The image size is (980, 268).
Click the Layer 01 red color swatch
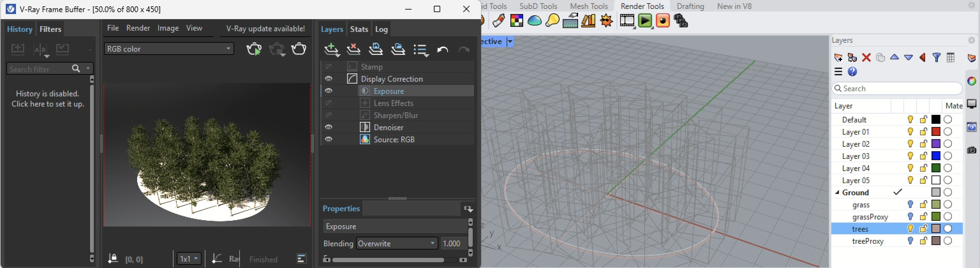pyautogui.click(x=936, y=132)
